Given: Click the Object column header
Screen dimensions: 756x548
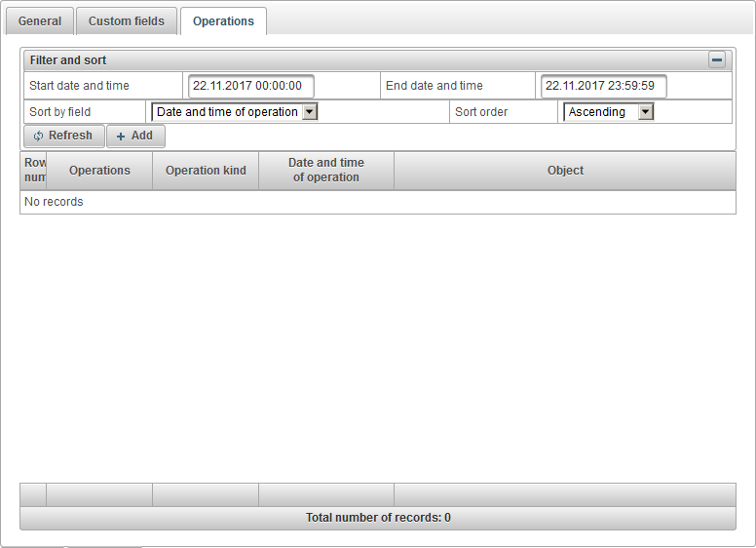Looking at the screenshot, I should click(x=565, y=171).
